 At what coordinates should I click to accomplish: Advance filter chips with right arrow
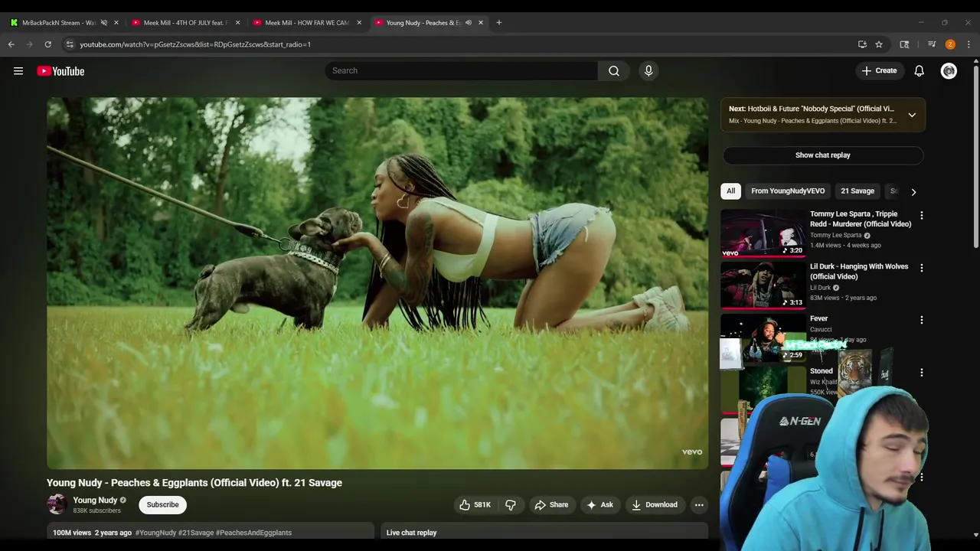913,191
